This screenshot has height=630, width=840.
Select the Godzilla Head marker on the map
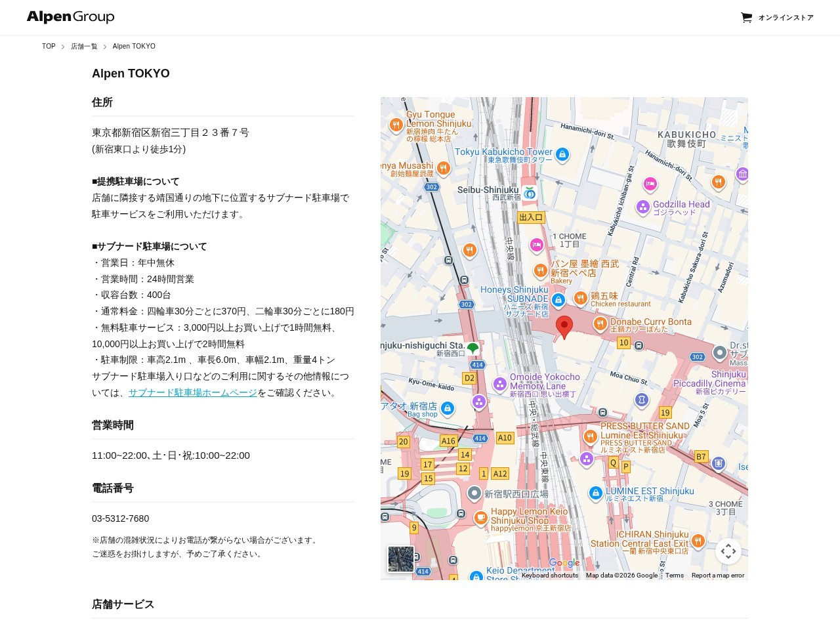click(x=643, y=207)
